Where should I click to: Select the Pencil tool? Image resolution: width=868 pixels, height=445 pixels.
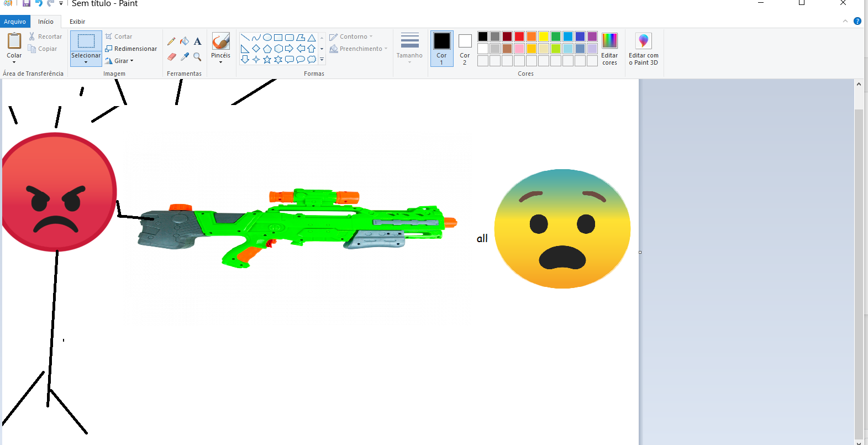click(x=171, y=41)
